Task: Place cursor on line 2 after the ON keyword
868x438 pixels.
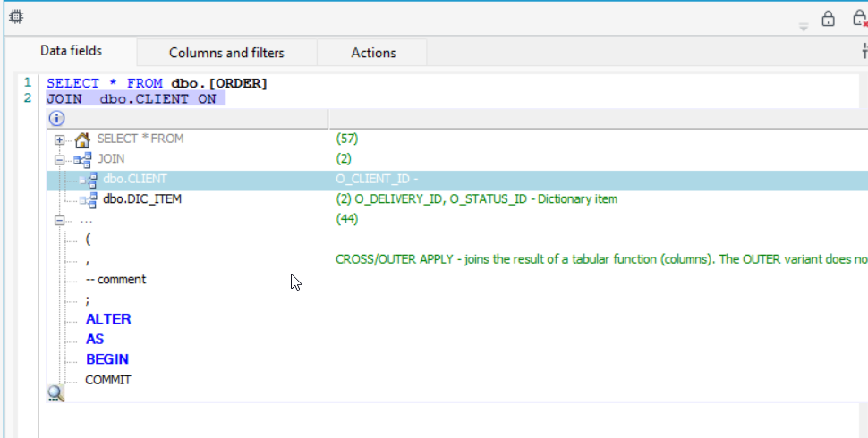Action: click(x=218, y=99)
